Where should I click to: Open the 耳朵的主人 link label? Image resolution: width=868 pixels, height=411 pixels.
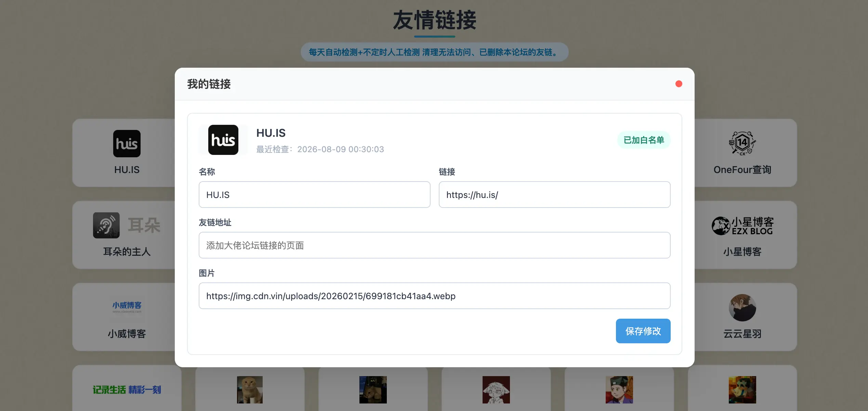coord(127,252)
